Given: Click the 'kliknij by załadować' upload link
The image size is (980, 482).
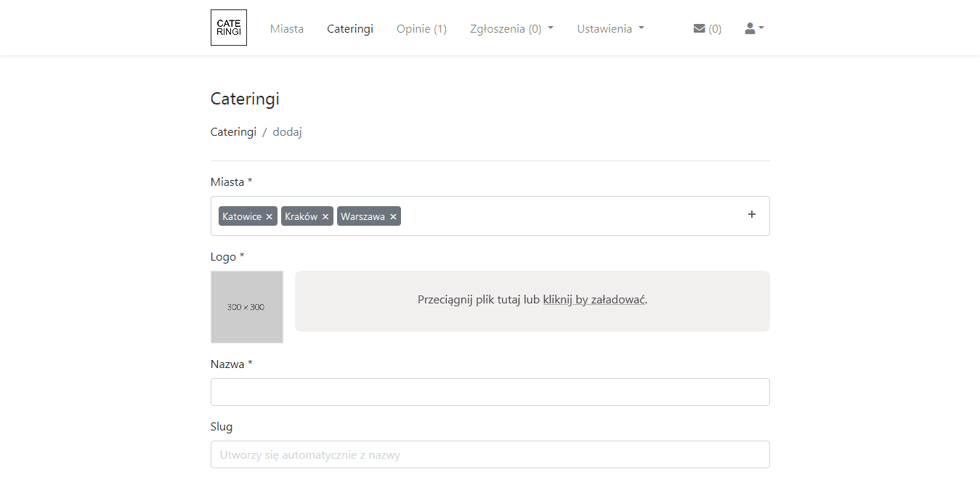Looking at the screenshot, I should [x=594, y=300].
